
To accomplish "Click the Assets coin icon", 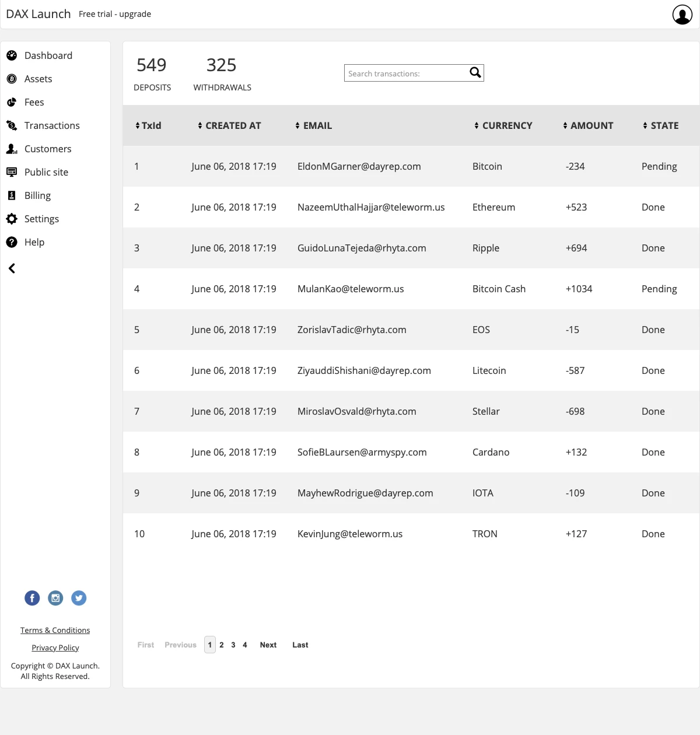I will click(x=12, y=79).
